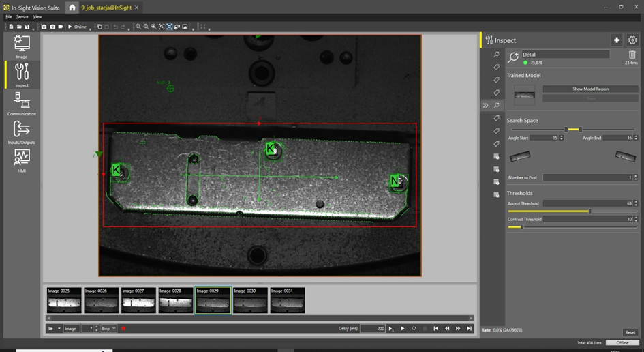Collapse the tool list with double chevron
The image size is (644, 352).
(485, 105)
